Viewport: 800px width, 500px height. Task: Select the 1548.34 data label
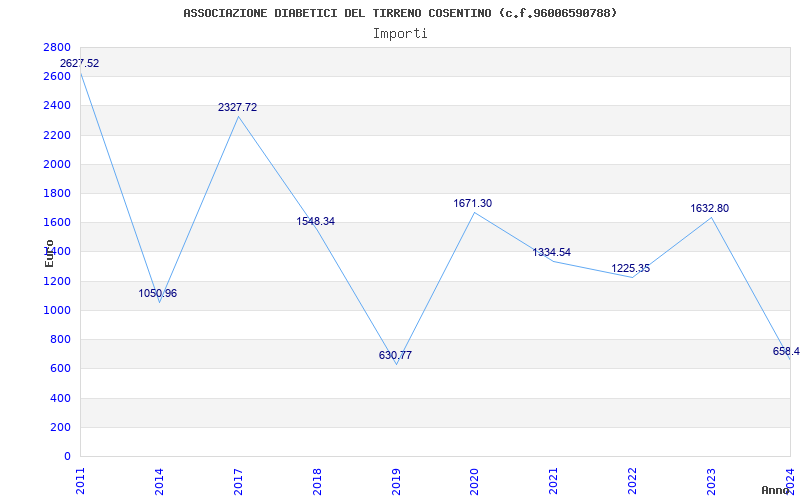tap(316, 221)
